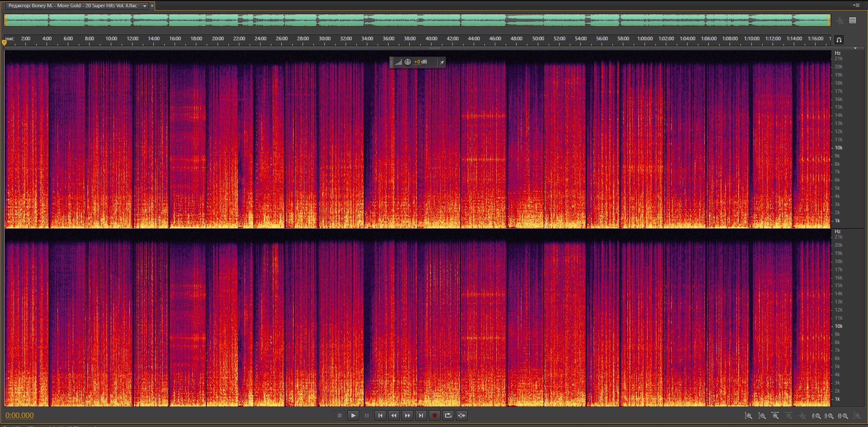Toggle the Skip Selection button
This screenshot has width=868, height=427.
click(x=461, y=415)
